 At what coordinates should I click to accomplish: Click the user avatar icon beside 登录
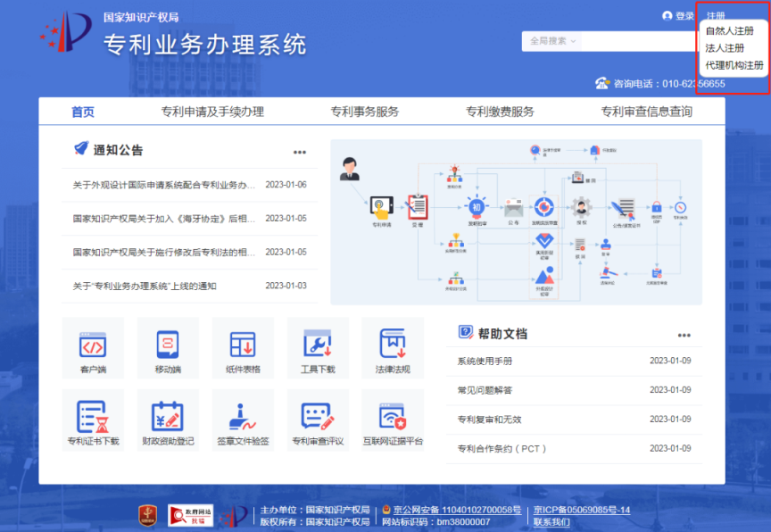[667, 16]
